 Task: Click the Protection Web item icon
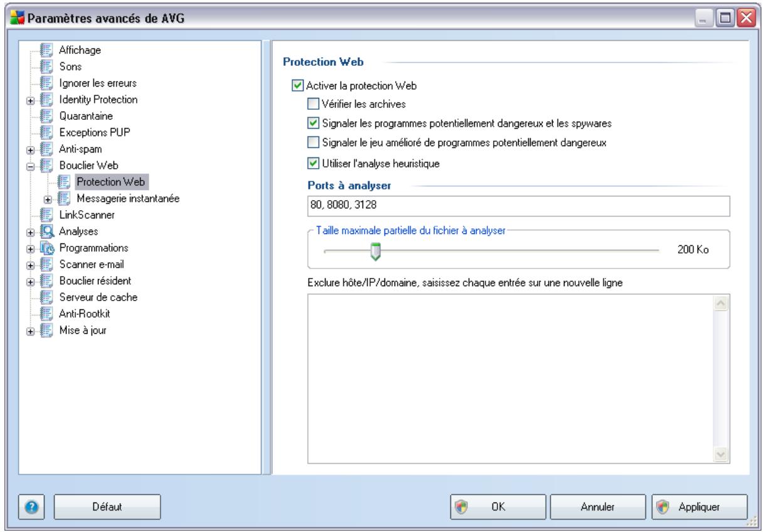pos(65,182)
